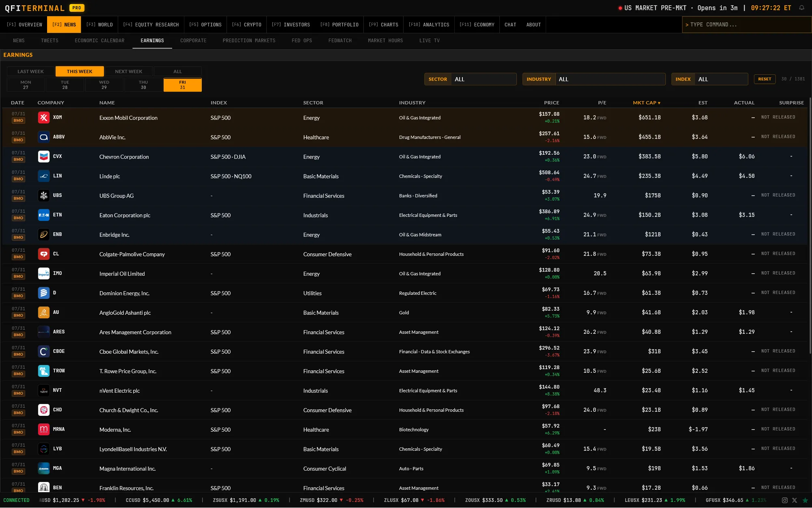Choose the MON 27 day filter
The height and width of the screenshot is (508, 812).
tap(26, 85)
